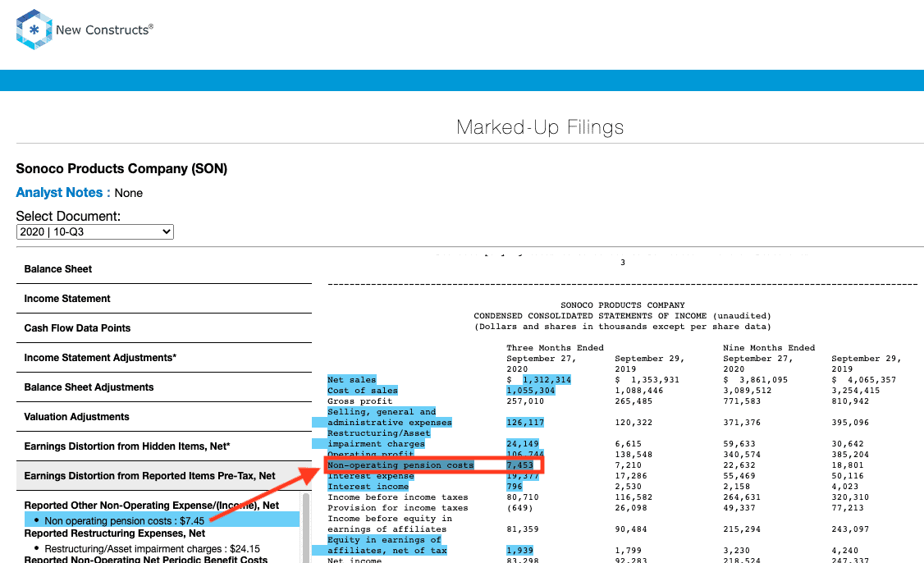924x563 pixels.
Task: Click the 3,861,095 nine months net sales value
Action: (763, 380)
